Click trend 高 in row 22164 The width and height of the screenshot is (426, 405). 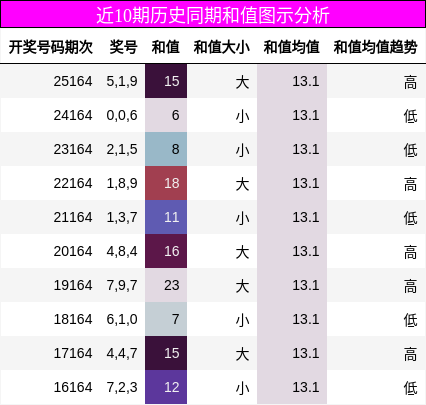410,184
